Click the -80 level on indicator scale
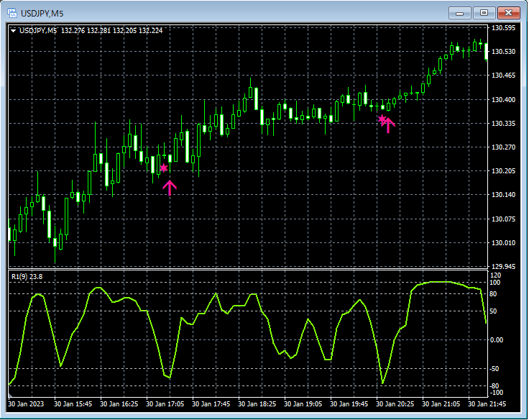529x420 pixels. click(494, 386)
